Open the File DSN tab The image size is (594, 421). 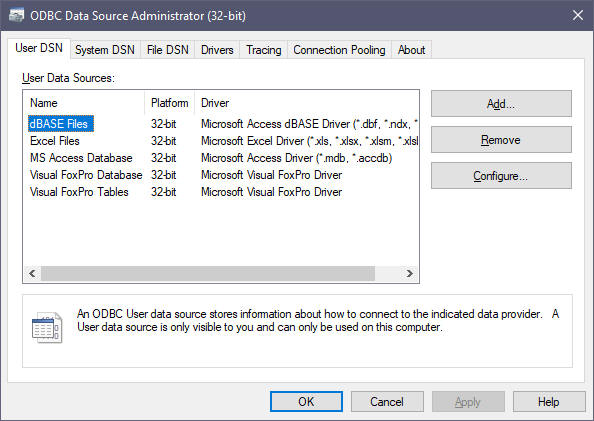(x=167, y=50)
